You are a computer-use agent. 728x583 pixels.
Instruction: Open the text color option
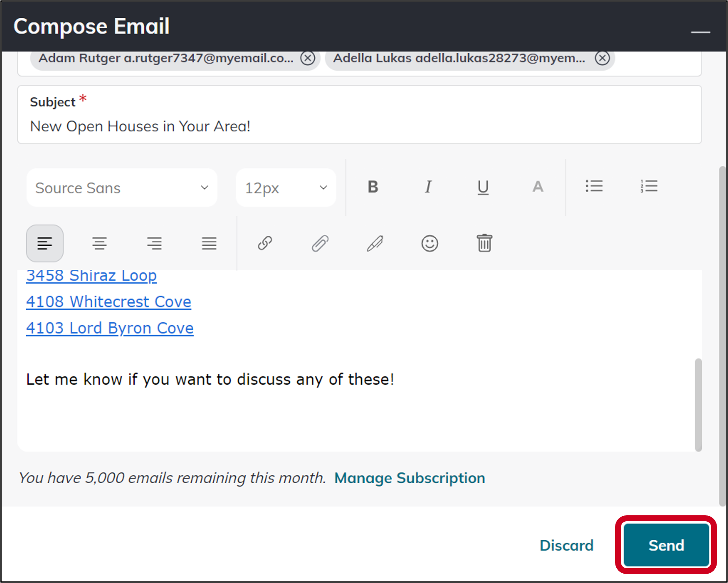tap(538, 187)
